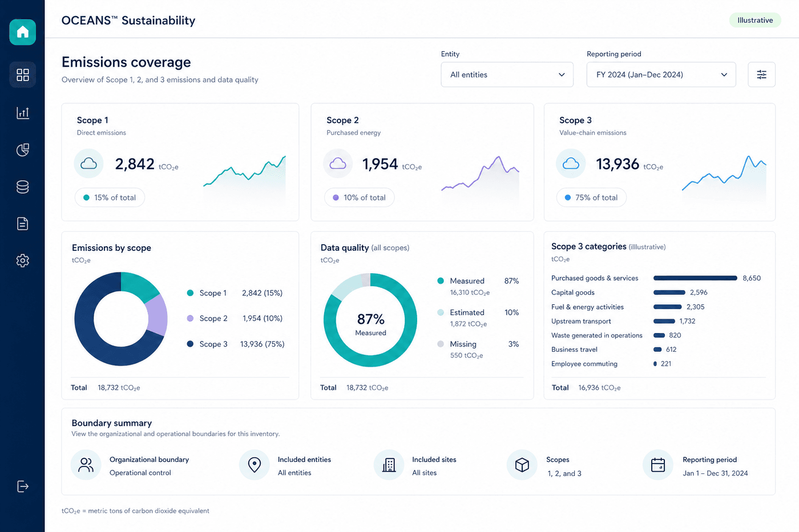Click the Business travel label
This screenshot has height=532, width=799.
click(574, 350)
